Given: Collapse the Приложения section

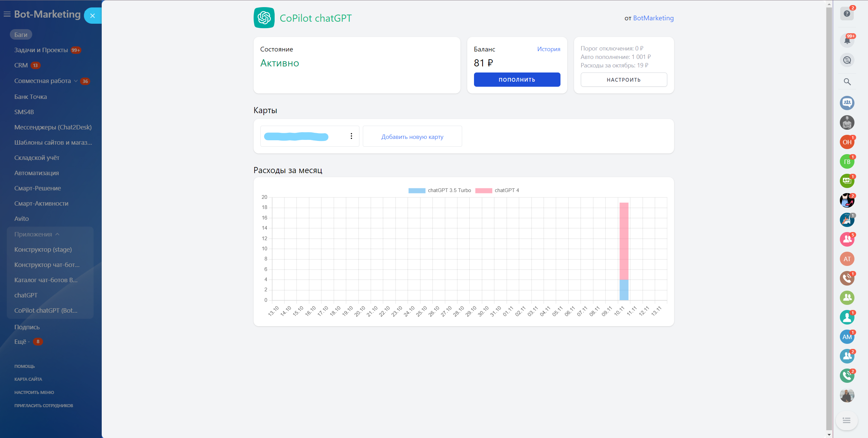Looking at the screenshot, I should [x=57, y=234].
